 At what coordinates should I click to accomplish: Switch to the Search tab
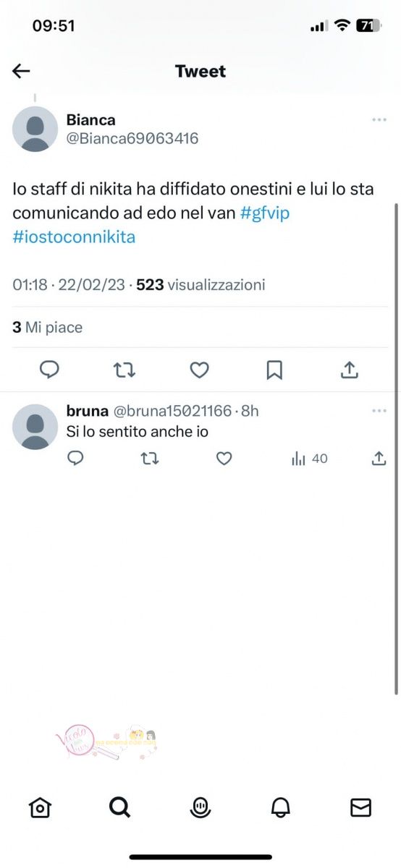point(119,807)
